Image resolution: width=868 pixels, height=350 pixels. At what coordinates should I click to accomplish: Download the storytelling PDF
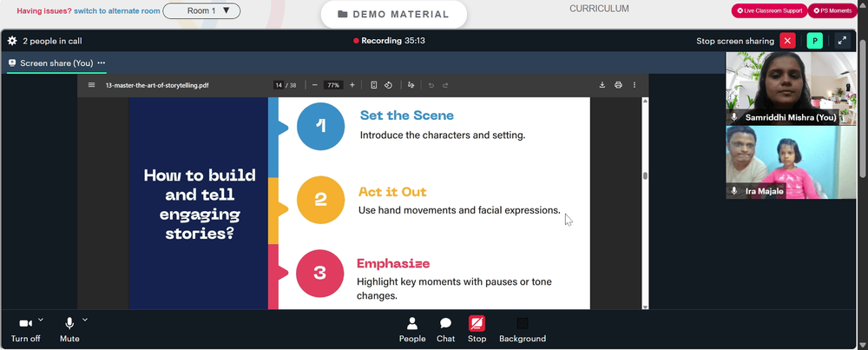coord(602,85)
